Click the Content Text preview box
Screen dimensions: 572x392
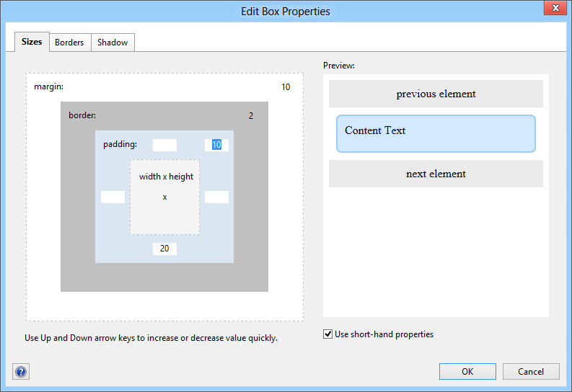[x=436, y=133]
